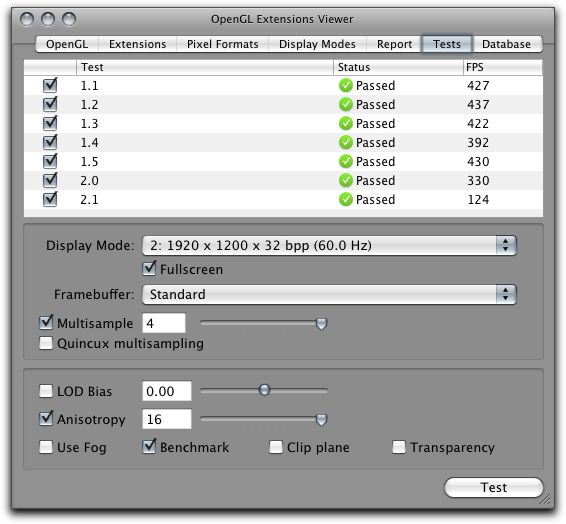Click the green Passed icon for test 2.1
Screen dimensions: 566x524
point(345,199)
